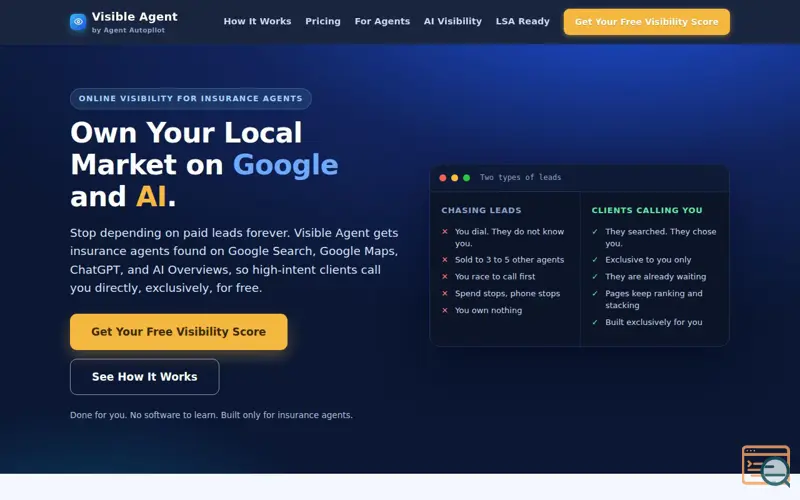Click 'Done for you. No software to learn' note
This screenshot has width=800, height=500.
click(x=211, y=415)
